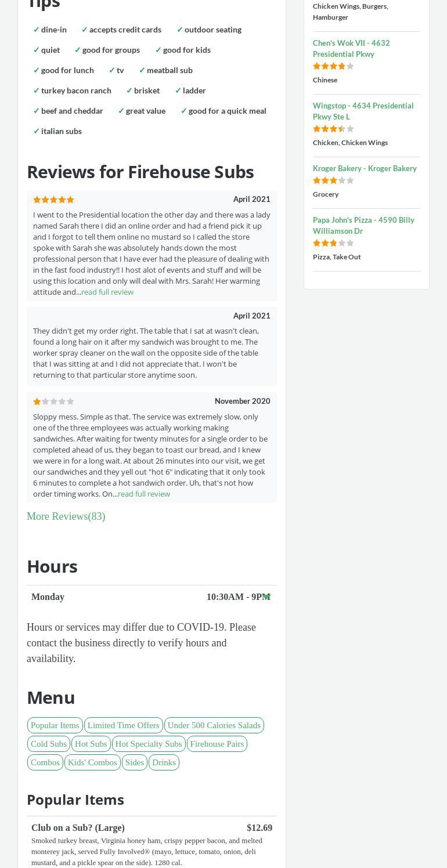Read full review of the Sloppy mess review
This screenshot has height=868, width=447.
(x=144, y=494)
